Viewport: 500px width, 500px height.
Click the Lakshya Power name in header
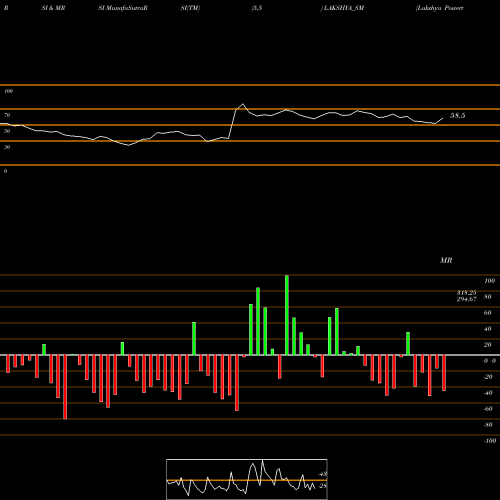coord(440,8)
